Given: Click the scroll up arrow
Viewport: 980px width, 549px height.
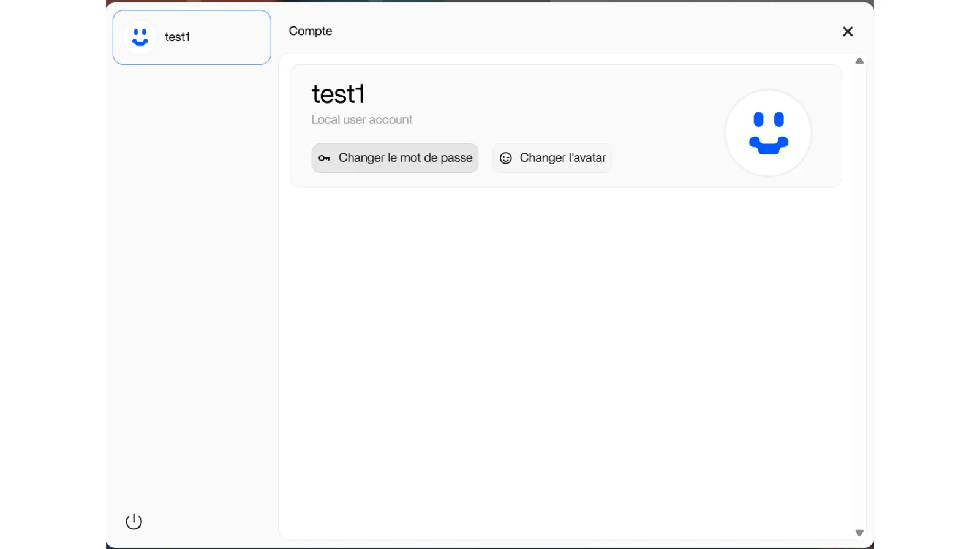Looking at the screenshot, I should click(859, 61).
